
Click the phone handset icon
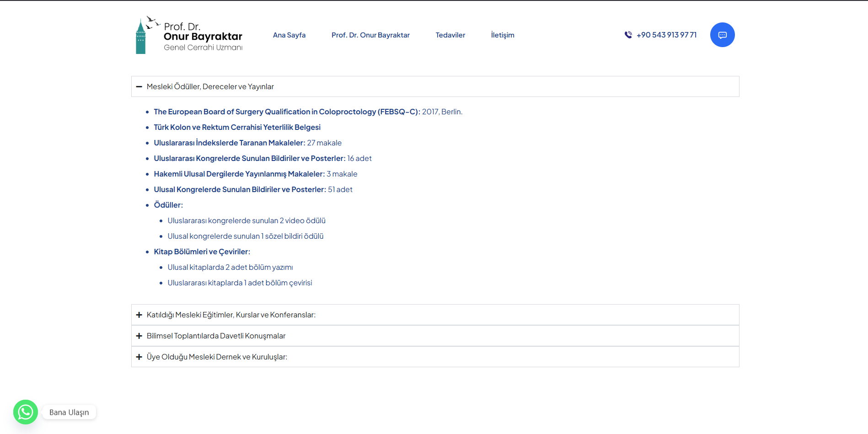(628, 35)
